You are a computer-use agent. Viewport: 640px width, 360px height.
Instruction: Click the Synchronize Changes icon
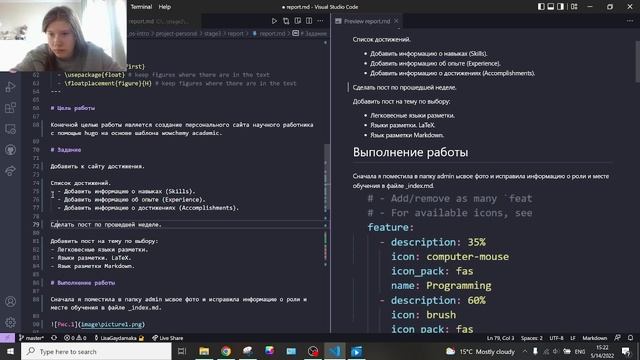point(54,338)
